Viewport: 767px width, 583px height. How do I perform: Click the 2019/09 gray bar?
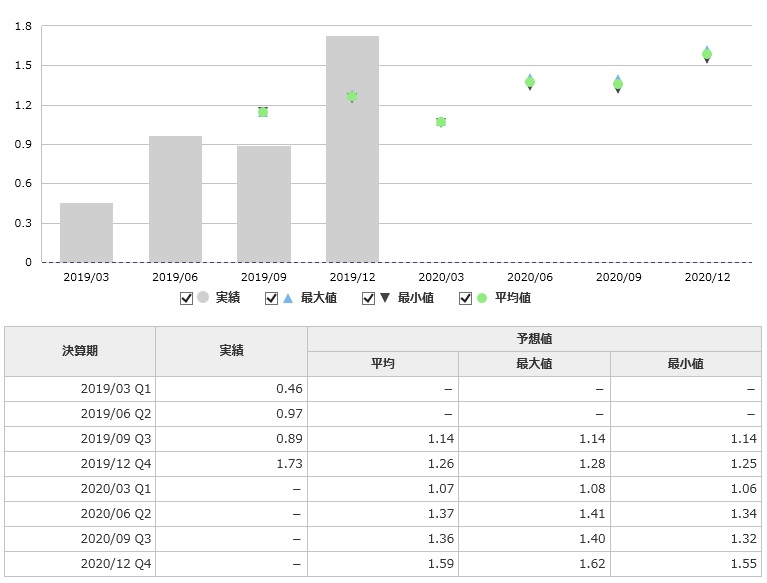click(x=264, y=204)
